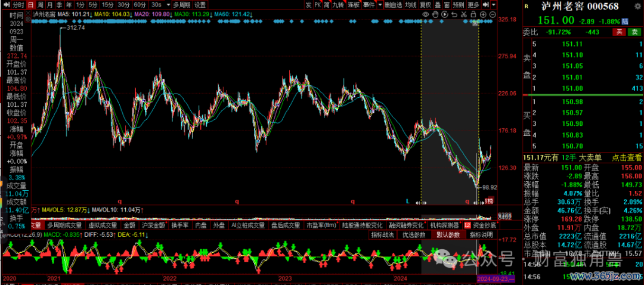Click the 指标战法 button
This screenshot has width=644, height=285.
382,235
